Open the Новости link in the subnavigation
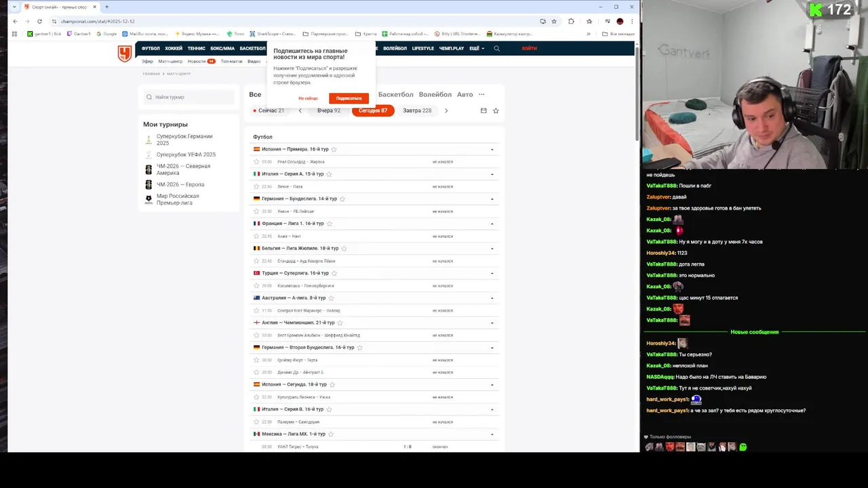The height and width of the screenshot is (488, 868). click(197, 61)
